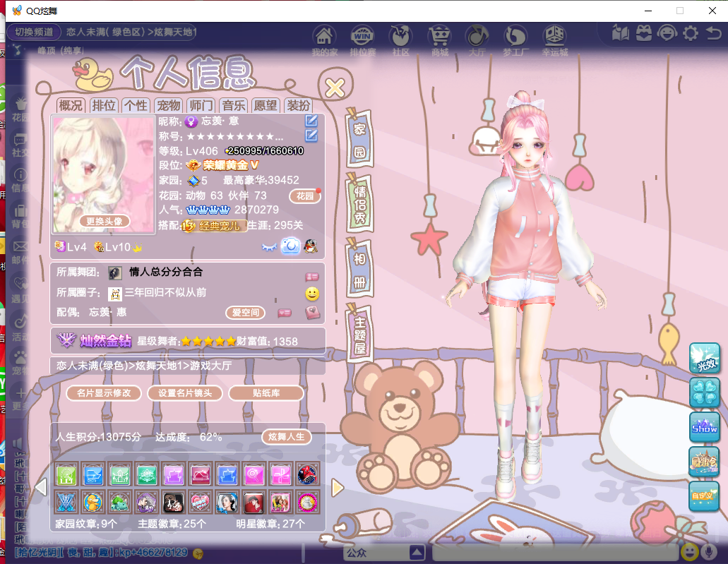Click the QQ penguin icon

click(x=311, y=246)
